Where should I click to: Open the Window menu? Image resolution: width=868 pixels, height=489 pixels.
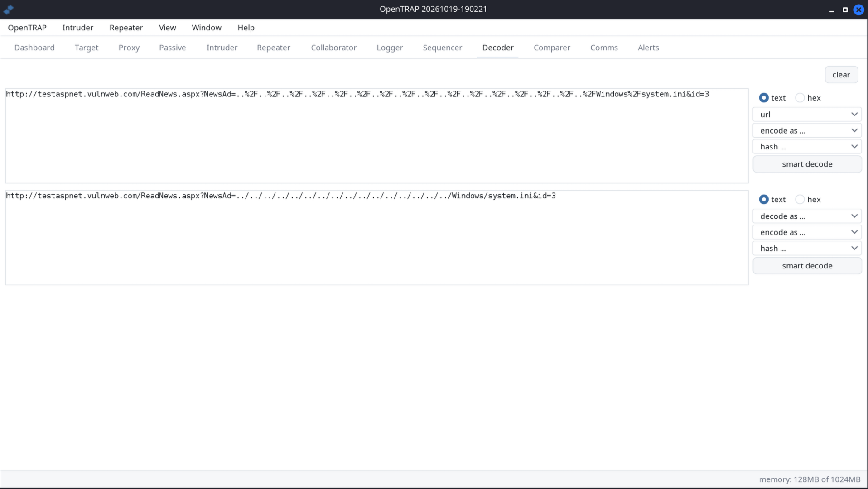pyautogui.click(x=207, y=28)
